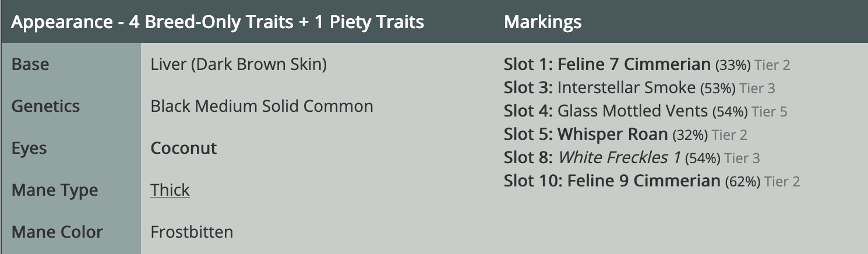The image size is (868, 254).
Task: Click the Base row label
Action: pyautogui.click(x=30, y=64)
